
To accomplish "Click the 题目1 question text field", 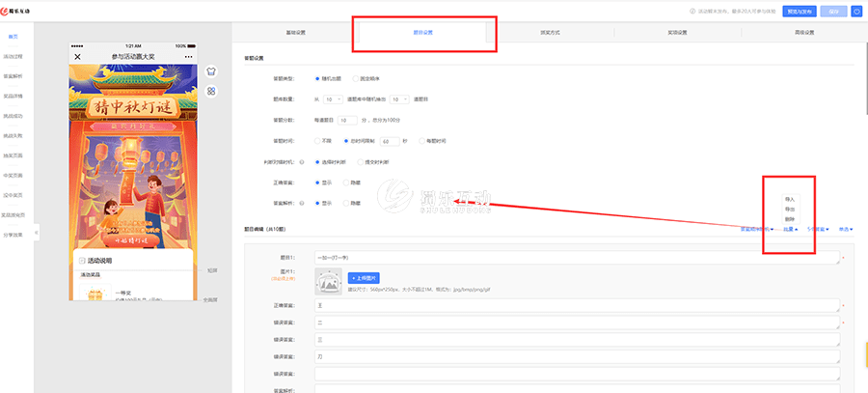I will point(577,258).
